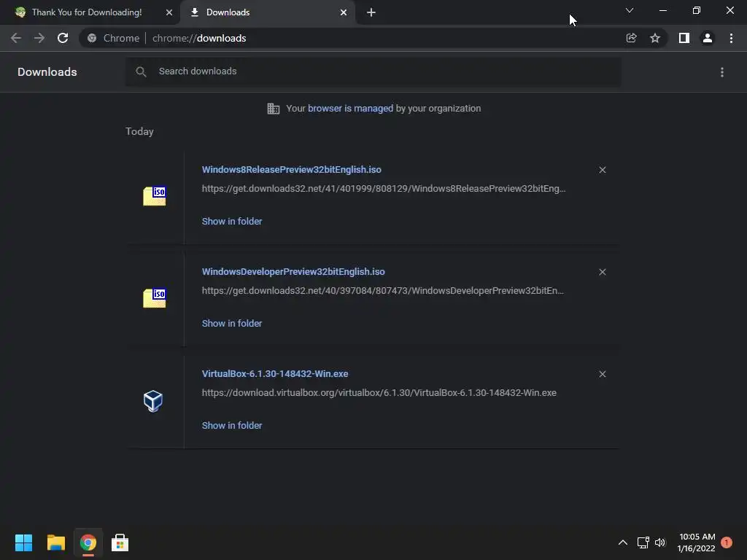The height and width of the screenshot is (560, 747).
Task: Show Windows8ReleasePreview iso in folder
Action: pos(232,222)
